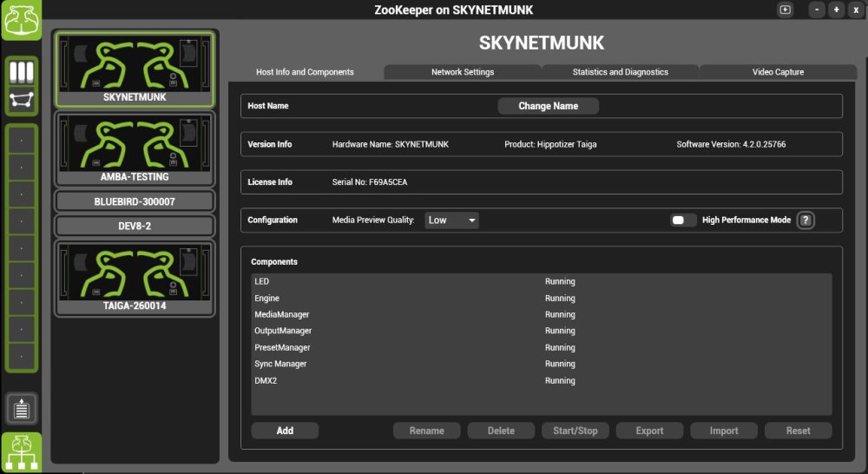Click Software Version 4.2.0.25766 text

(731, 144)
